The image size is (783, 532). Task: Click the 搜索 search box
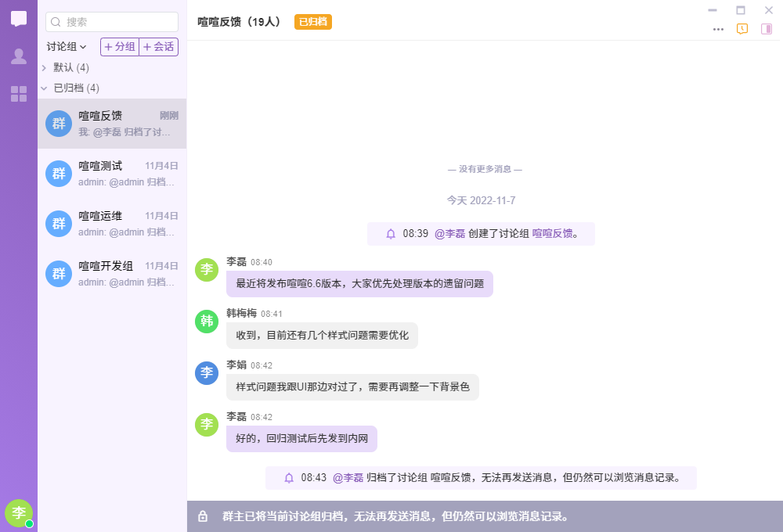coord(112,22)
